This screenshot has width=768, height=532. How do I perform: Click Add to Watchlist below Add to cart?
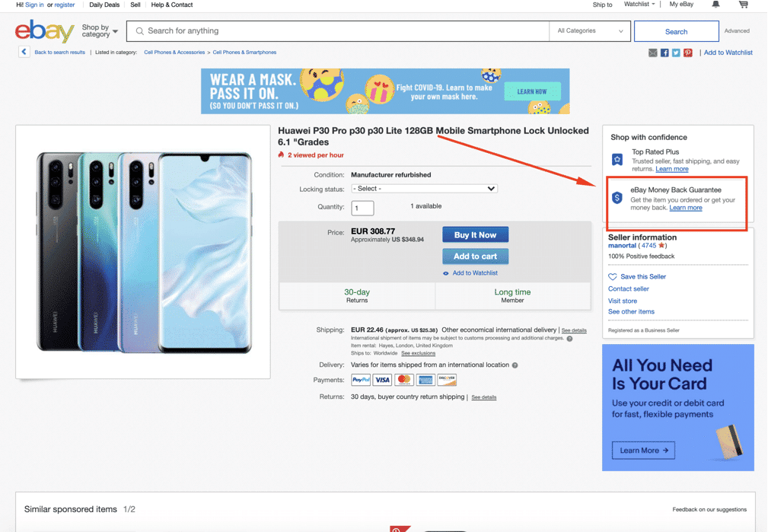coord(475,273)
